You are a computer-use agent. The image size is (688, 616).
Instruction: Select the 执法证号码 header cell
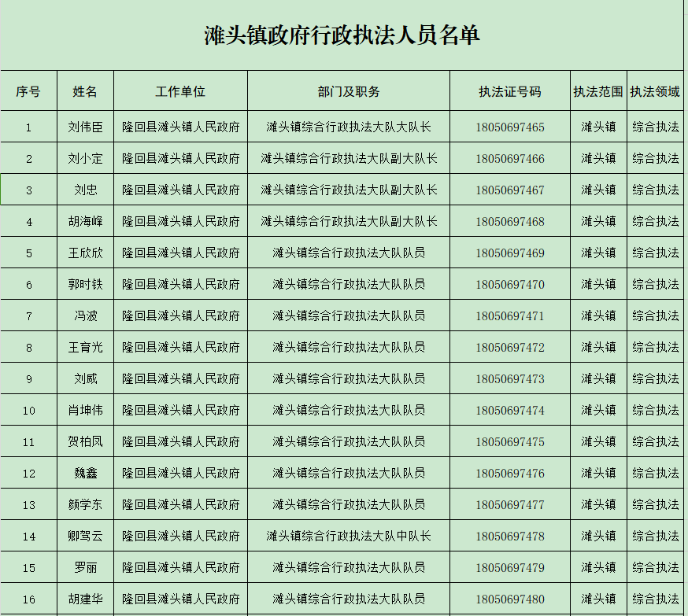coord(510,91)
